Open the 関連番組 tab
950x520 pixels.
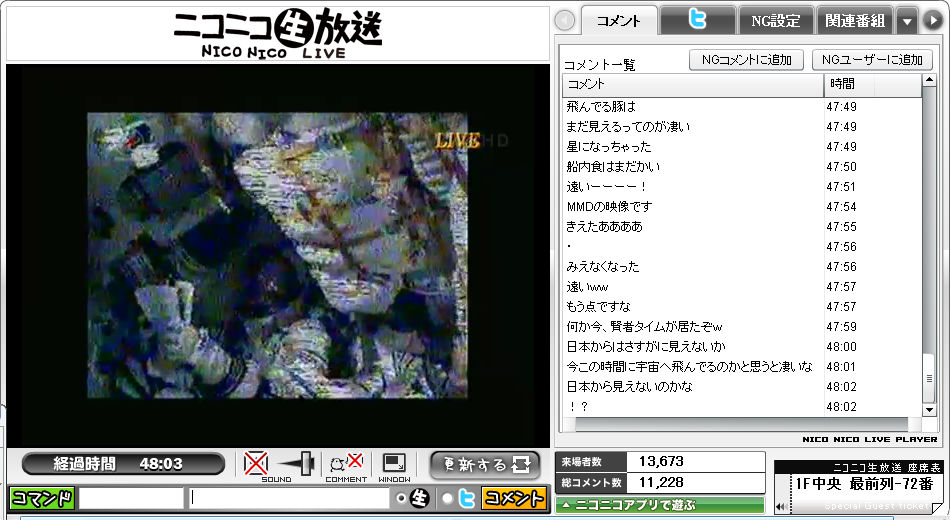(855, 21)
